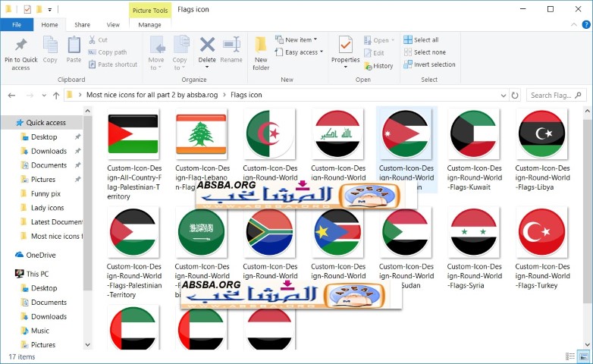Refresh the address bar location

click(515, 96)
